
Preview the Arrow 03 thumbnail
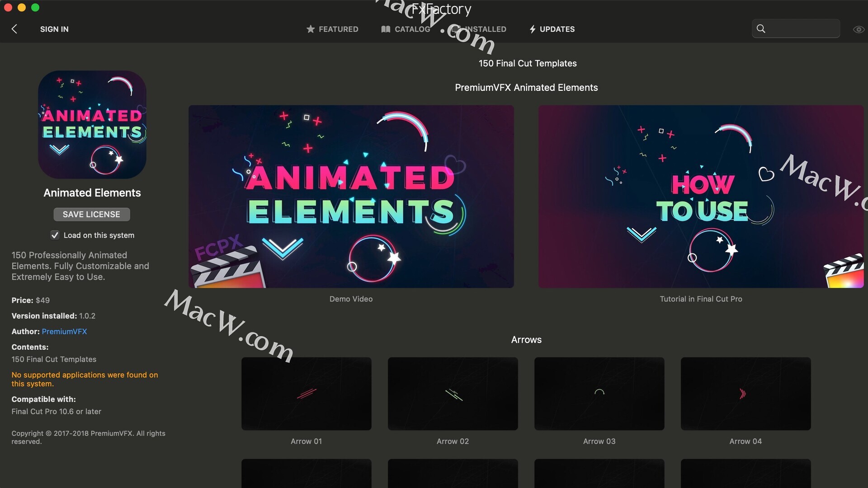pyautogui.click(x=599, y=394)
